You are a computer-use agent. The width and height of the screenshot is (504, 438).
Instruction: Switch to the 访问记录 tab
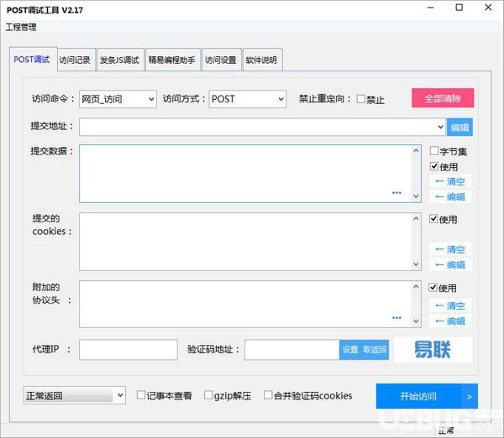(x=75, y=60)
